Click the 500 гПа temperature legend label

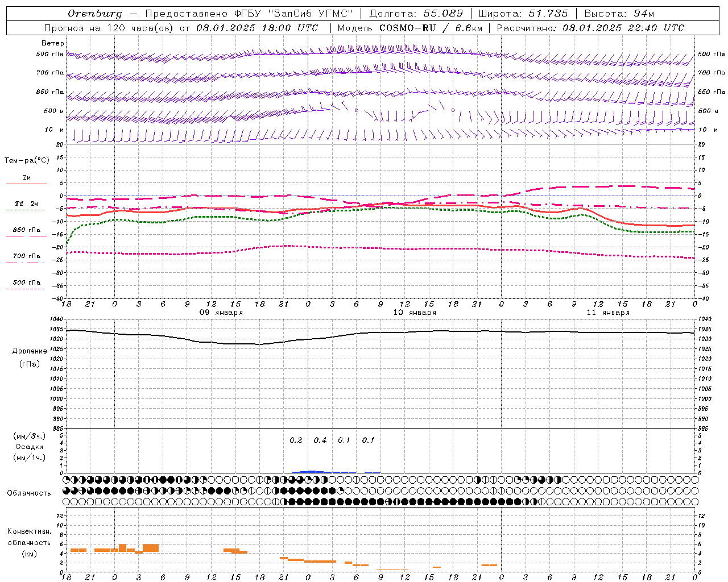pos(27,282)
